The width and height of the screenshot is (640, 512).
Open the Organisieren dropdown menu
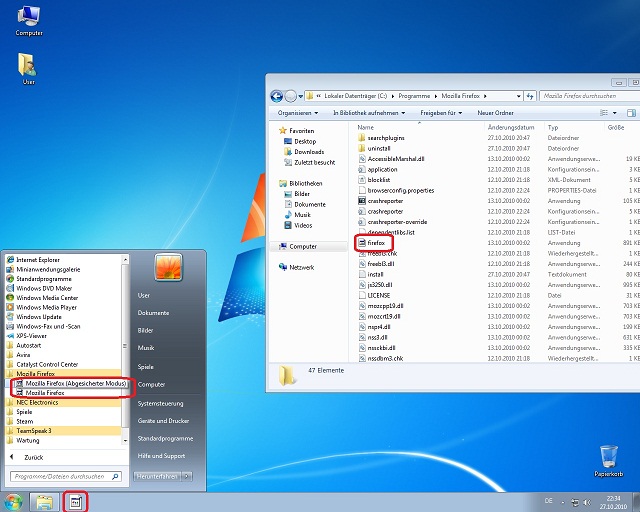click(x=298, y=113)
